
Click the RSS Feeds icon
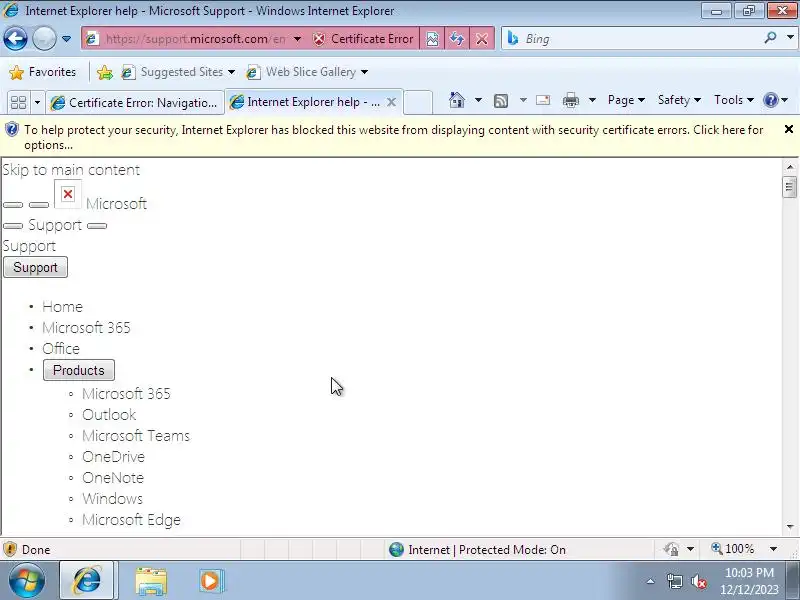(501, 101)
